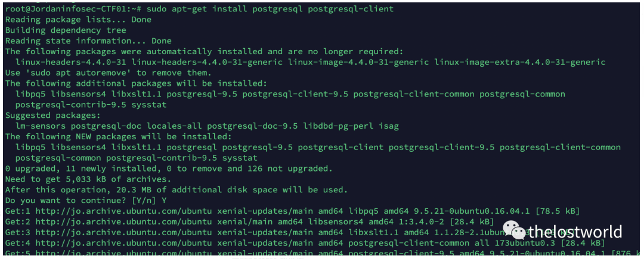Click the postgresql-contrib-9.5 sysstat line under NEW packages
Viewport: 644px width, 259px height.
click(137, 158)
